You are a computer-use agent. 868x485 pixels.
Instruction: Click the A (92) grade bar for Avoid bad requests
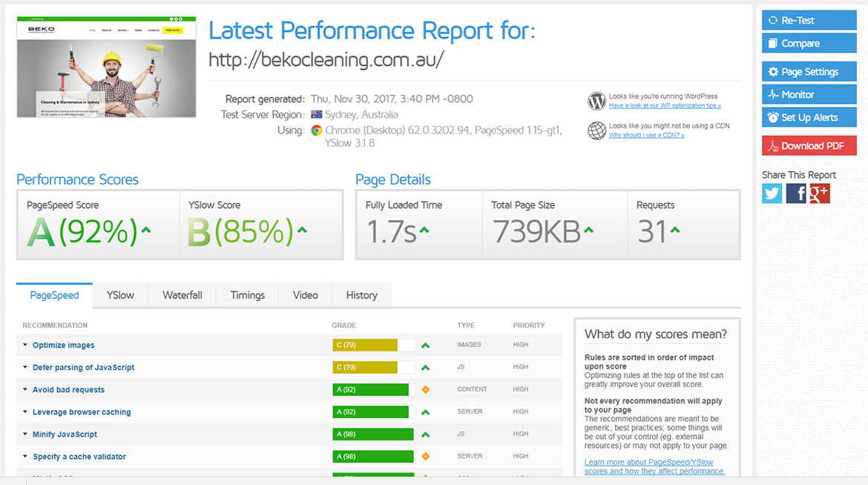pyautogui.click(x=374, y=390)
